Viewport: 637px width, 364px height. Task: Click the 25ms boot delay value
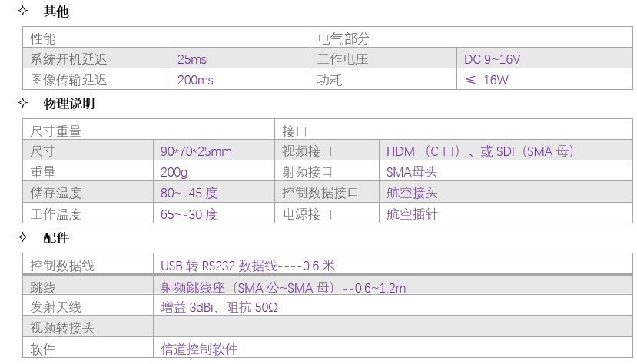click(x=191, y=59)
